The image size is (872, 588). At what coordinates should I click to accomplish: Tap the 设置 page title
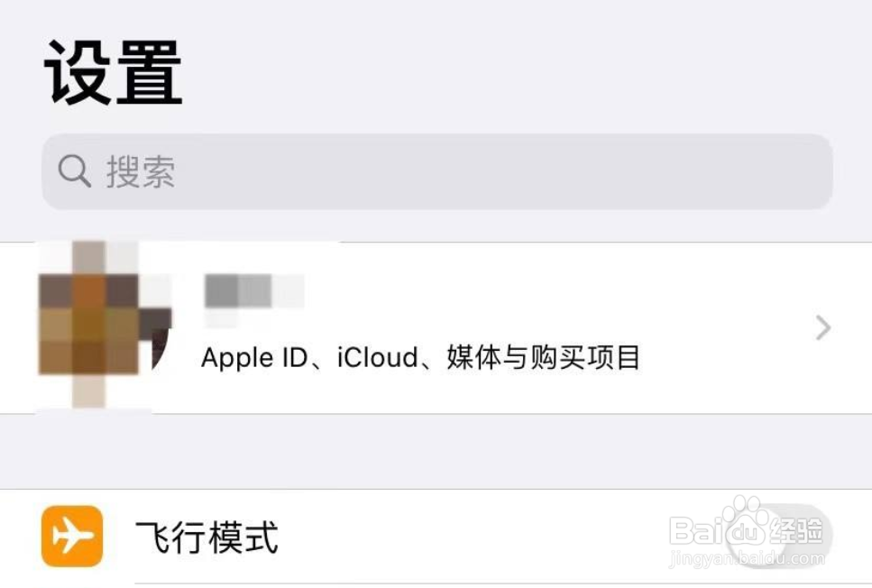coord(114,72)
